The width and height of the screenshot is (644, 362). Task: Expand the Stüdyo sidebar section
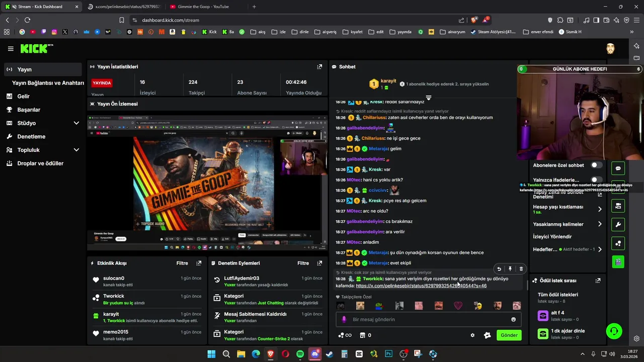point(76,123)
